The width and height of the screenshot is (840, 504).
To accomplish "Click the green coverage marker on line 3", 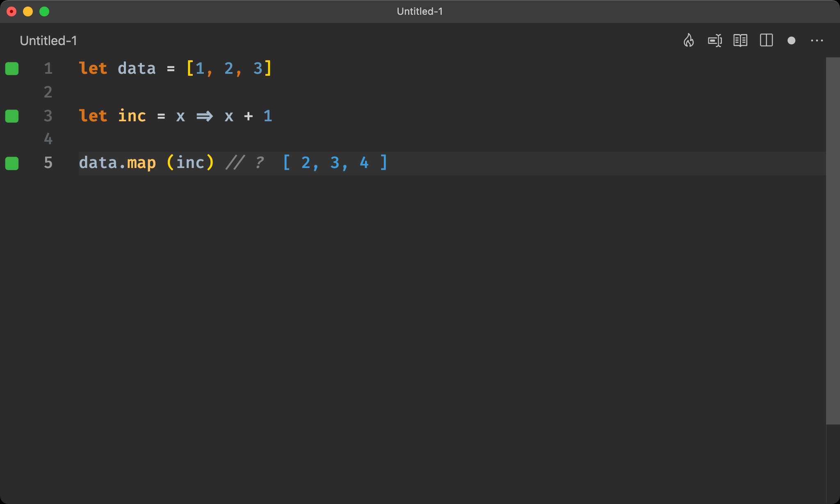I will tap(12, 116).
